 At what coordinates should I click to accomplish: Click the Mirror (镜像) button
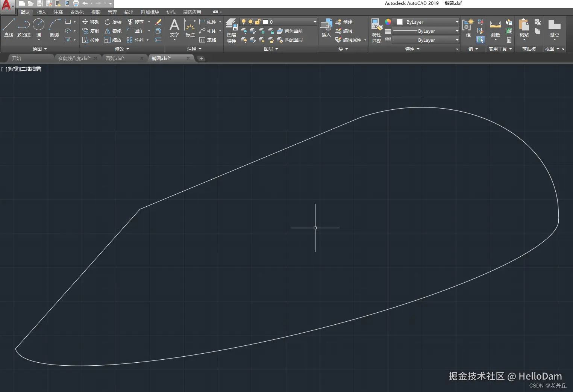coord(113,31)
